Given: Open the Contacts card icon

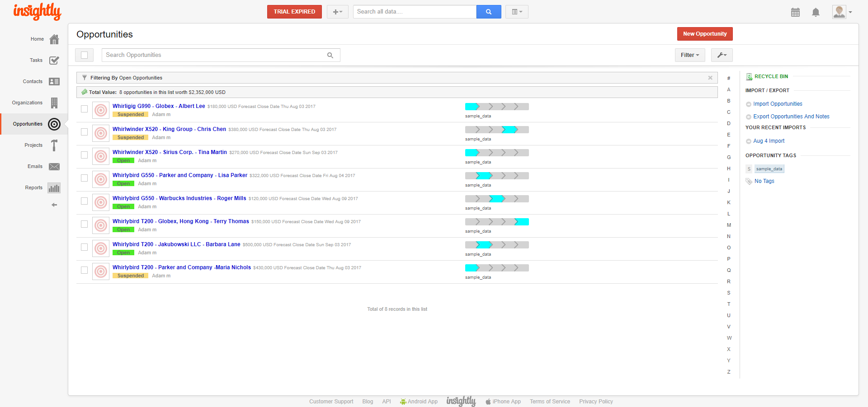Looking at the screenshot, I should point(54,82).
